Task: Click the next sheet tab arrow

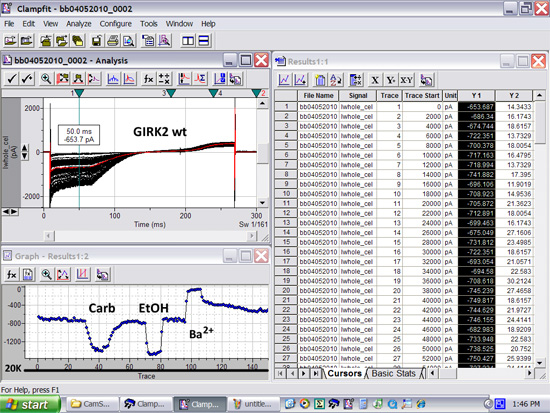Action: point(304,374)
